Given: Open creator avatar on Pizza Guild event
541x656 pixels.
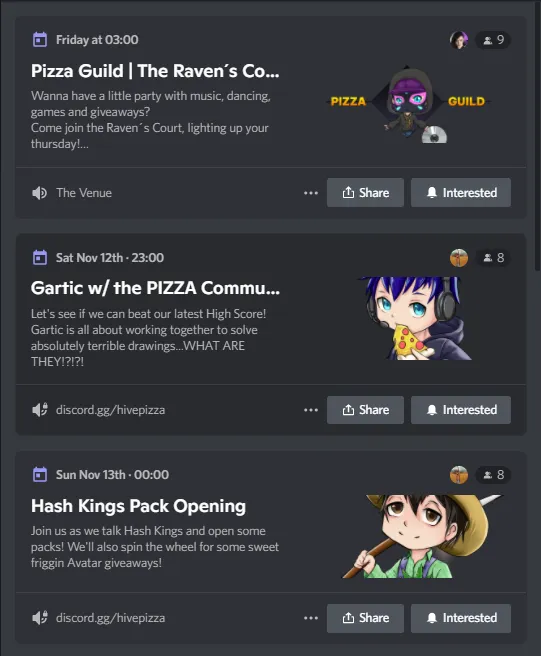Looking at the screenshot, I should [459, 40].
